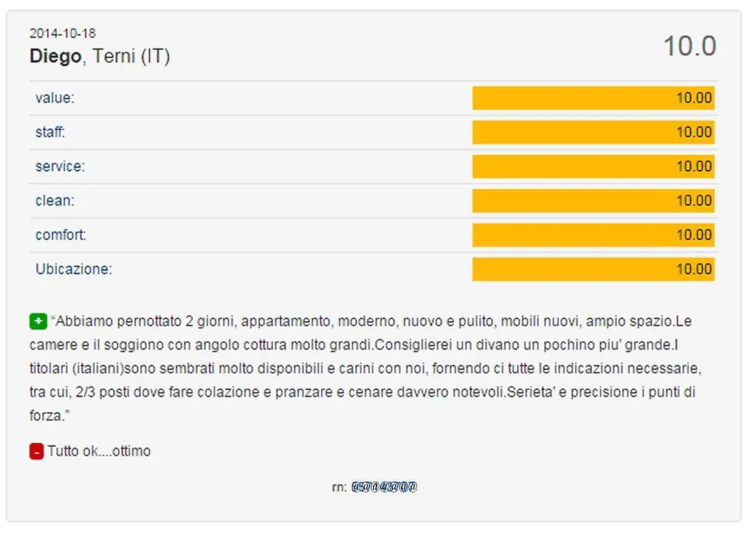Click the Ubicazione rating bar
The width and height of the screenshot is (756, 534).
[x=593, y=269]
